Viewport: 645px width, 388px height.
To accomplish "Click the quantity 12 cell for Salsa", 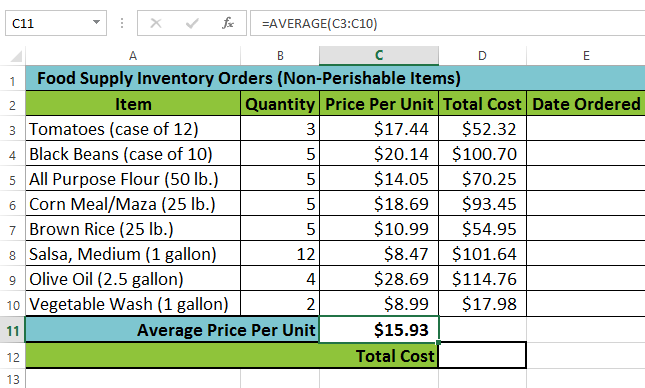I will tap(280, 254).
